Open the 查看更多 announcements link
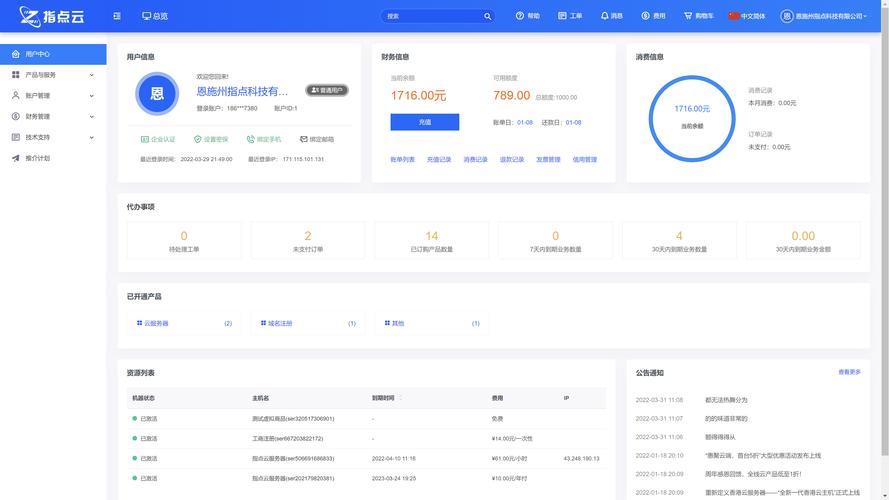The width and height of the screenshot is (889, 500). (849, 372)
